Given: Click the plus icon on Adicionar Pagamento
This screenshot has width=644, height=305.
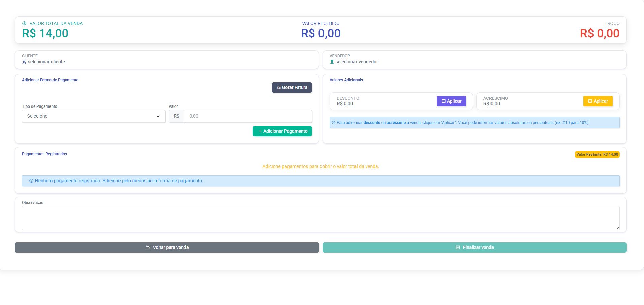Looking at the screenshot, I should (260, 131).
